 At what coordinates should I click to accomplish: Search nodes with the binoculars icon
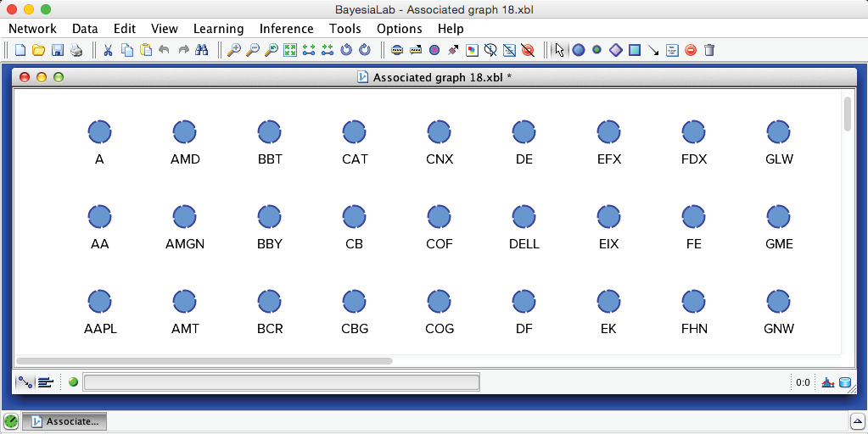tap(202, 50)
